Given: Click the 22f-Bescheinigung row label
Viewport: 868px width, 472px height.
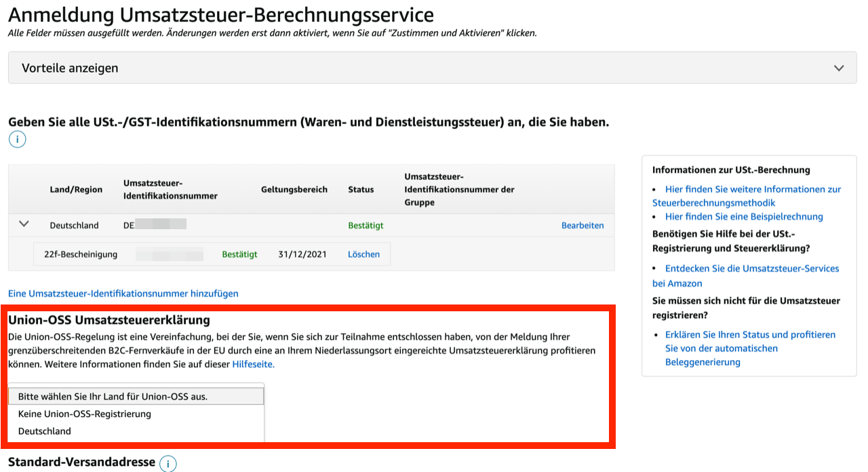Looking at the screenshot, I should 81,254.
